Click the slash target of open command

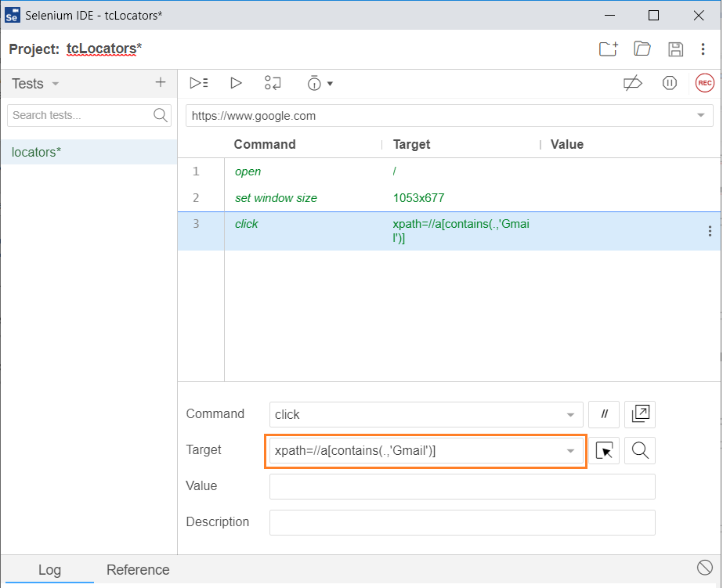tap(395, 171)
